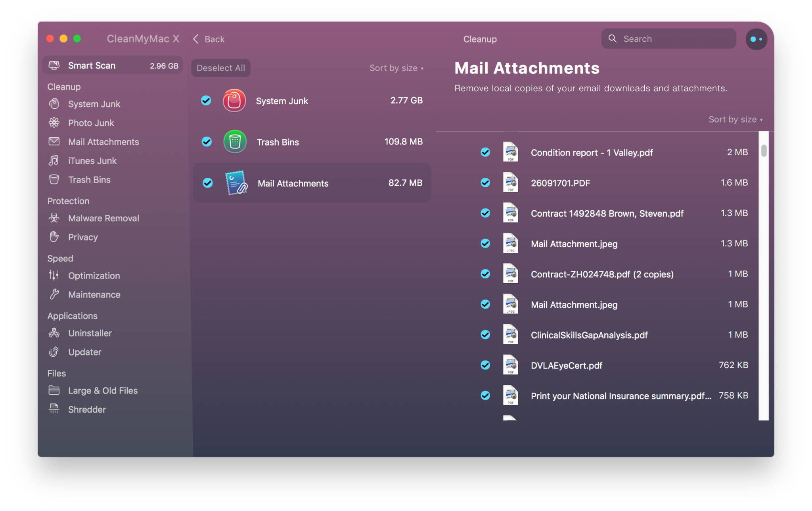Viewport: 812px width, 511px height.
Task: Open Malware Removal section
Action: [103, 218]
